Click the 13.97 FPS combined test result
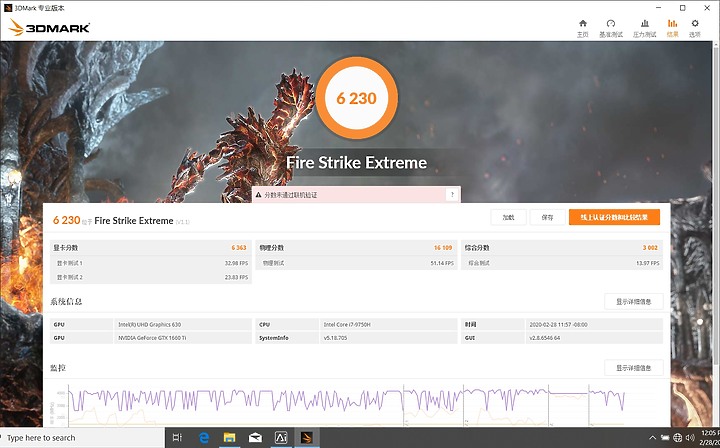The image size is (720, 448). (x=648, y=263)
